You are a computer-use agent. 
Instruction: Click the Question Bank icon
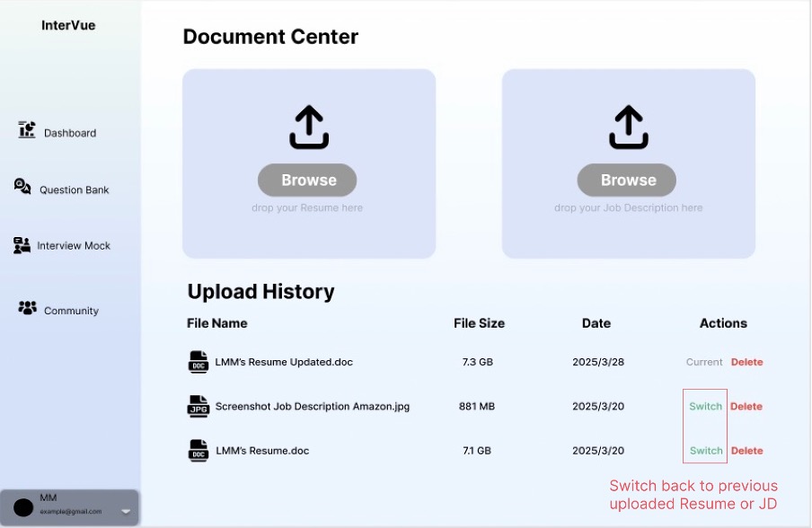coord(23,186)
